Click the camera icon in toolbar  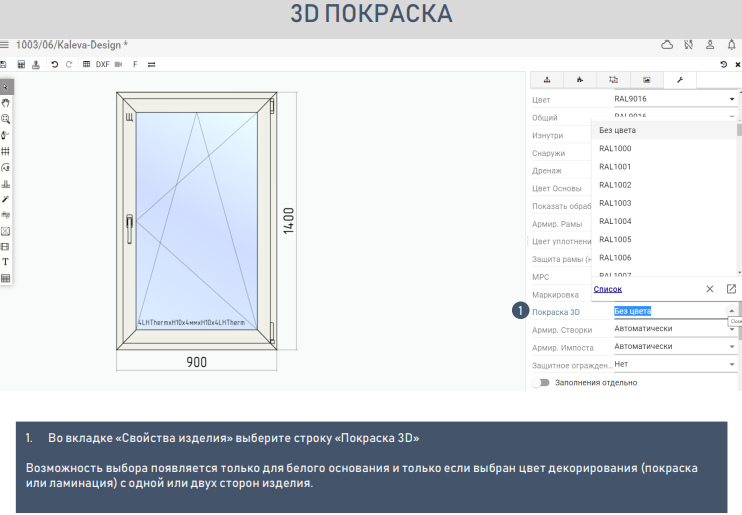(x=118, y=64)
